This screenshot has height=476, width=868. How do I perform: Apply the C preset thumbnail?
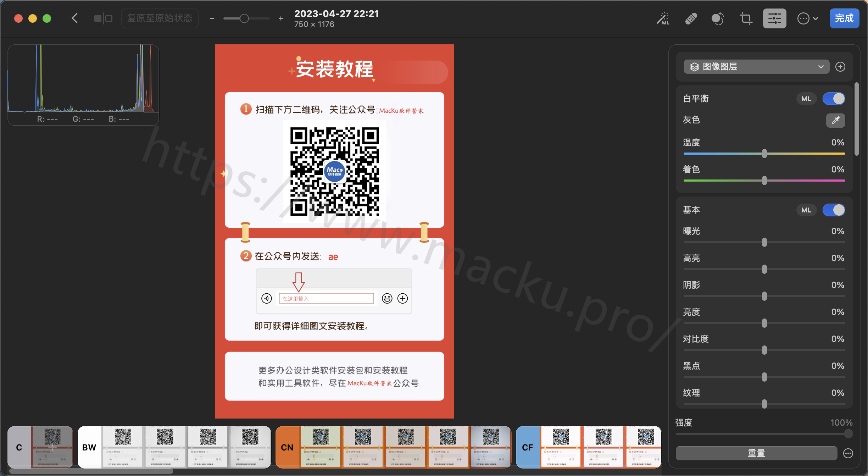tap(52, 447)
